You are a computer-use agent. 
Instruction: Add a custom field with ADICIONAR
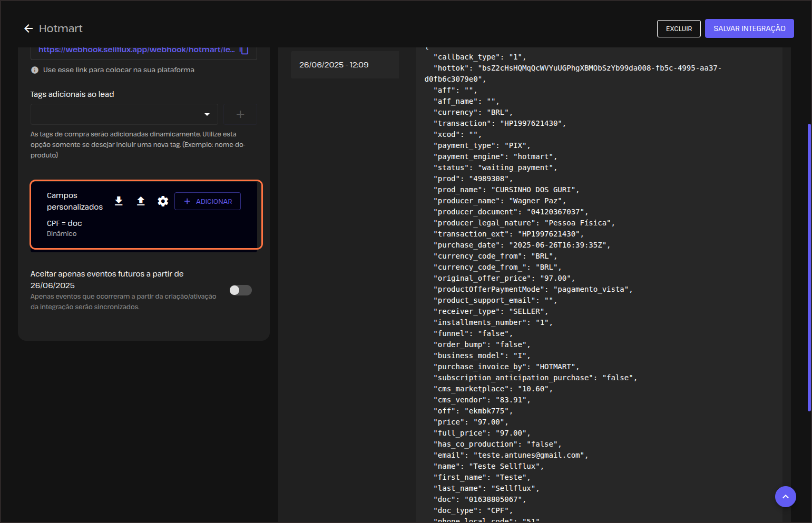coord(208,201)
